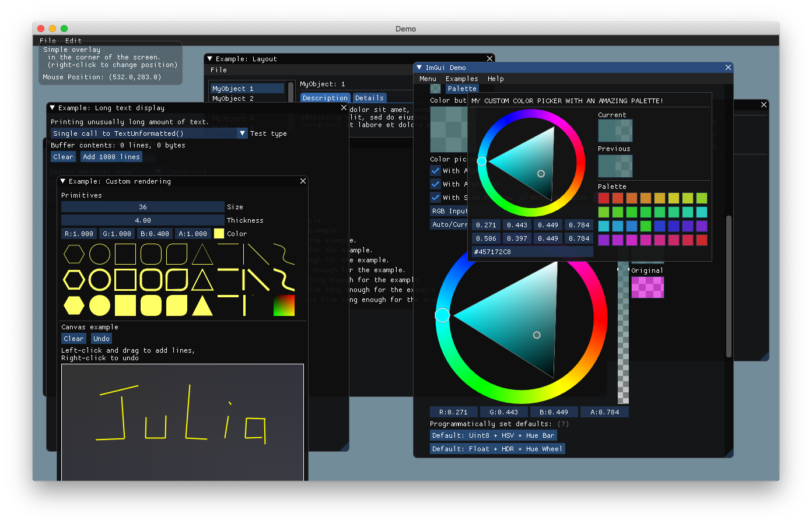
Task: Click the Undo button
Action: pos(101,339)
